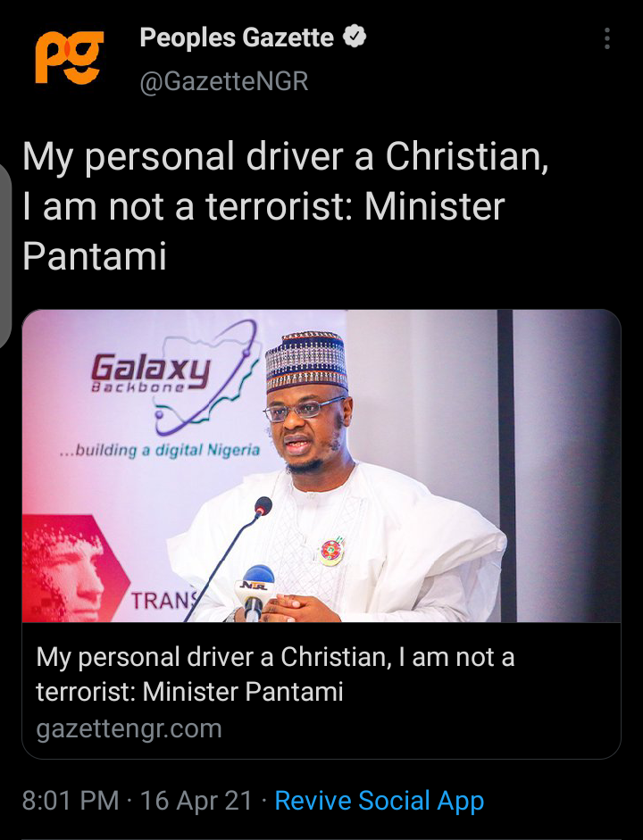Open the @GazetteNGR handle
This screenshot has width=643, height=840.
(x=224, y=81)
